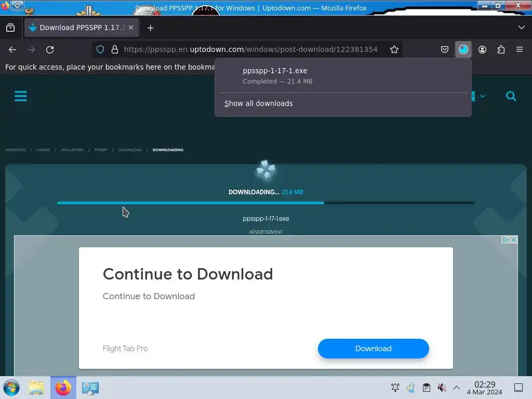Open tracking protection shield icon
Image resolution: width=532 pixels, height=399 pixels.
click(x=100, y=49)
